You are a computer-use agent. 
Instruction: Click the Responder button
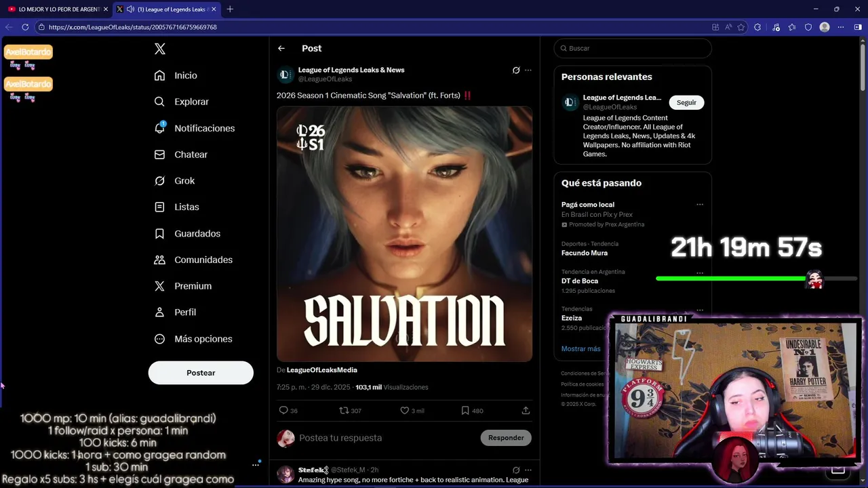(x=506, y=438)
